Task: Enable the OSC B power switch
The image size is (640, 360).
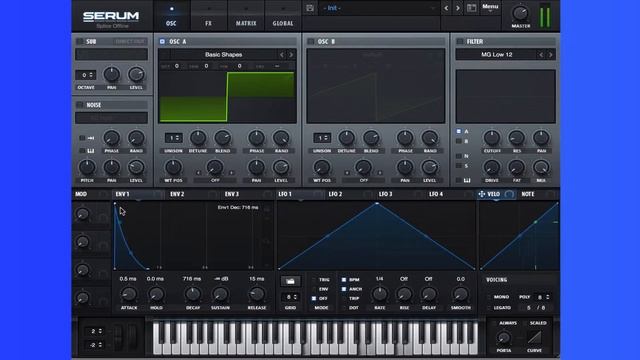Action: 311,42
